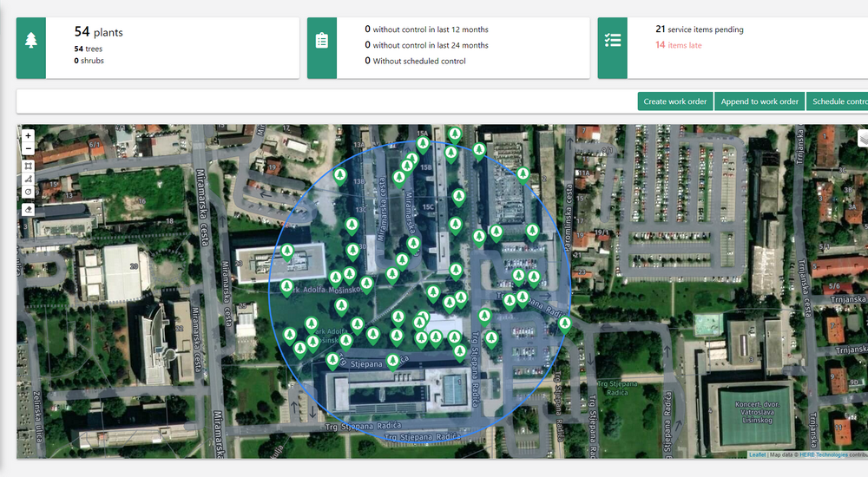Click the '54 plants' summary text
868x477 pixels.
[99, 32]
